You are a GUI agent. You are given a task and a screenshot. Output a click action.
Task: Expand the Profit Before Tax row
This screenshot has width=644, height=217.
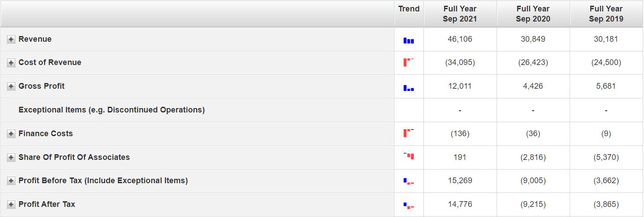11,181
